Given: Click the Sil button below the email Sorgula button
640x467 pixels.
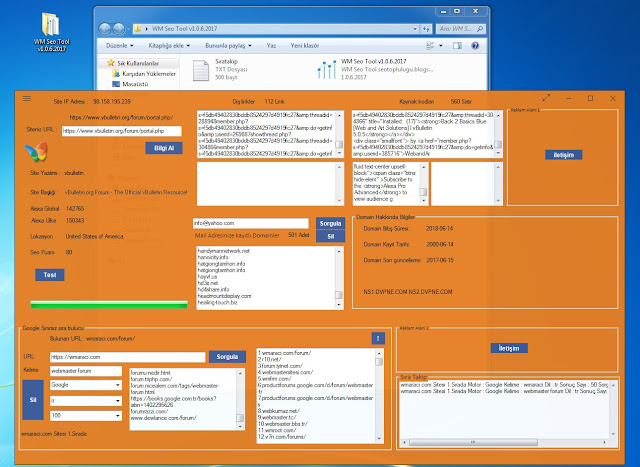Looking at the screenshot, I should (x=330, y=236).
